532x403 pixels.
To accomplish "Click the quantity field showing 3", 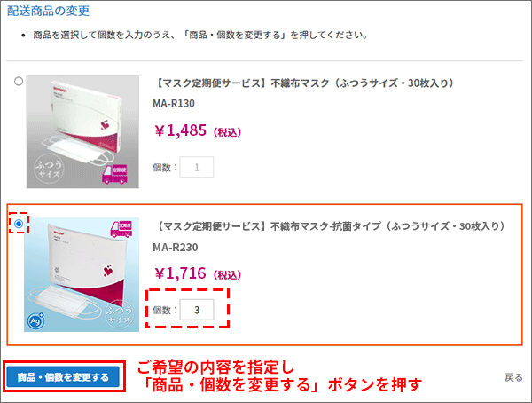I will (197, 310).
